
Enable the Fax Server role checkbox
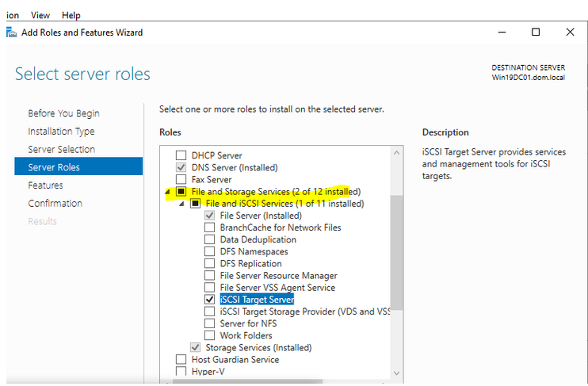[x=181, y=180]
